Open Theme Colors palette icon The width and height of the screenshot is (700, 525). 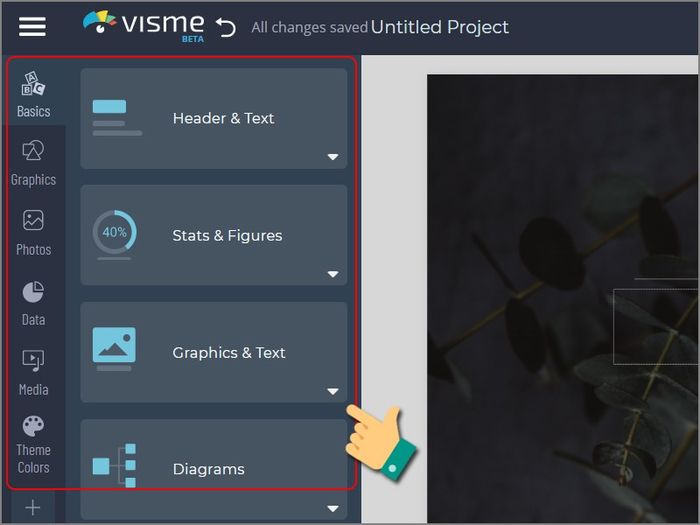pos(33,445)
